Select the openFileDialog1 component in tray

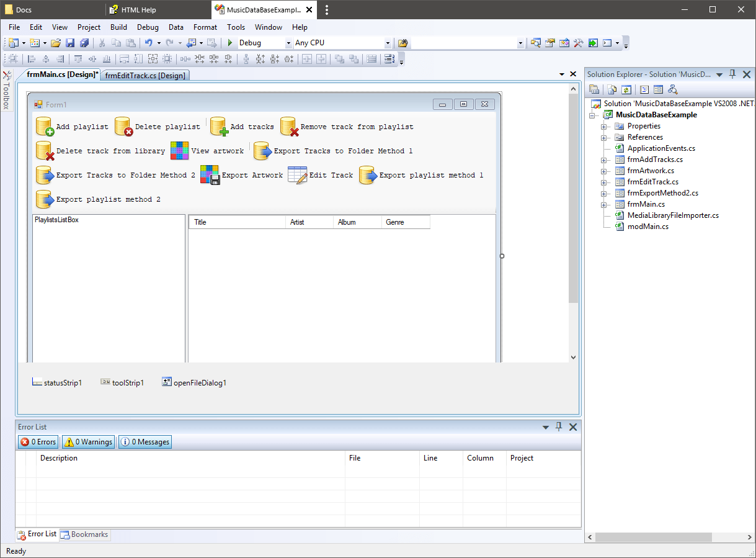coord(194,383)
